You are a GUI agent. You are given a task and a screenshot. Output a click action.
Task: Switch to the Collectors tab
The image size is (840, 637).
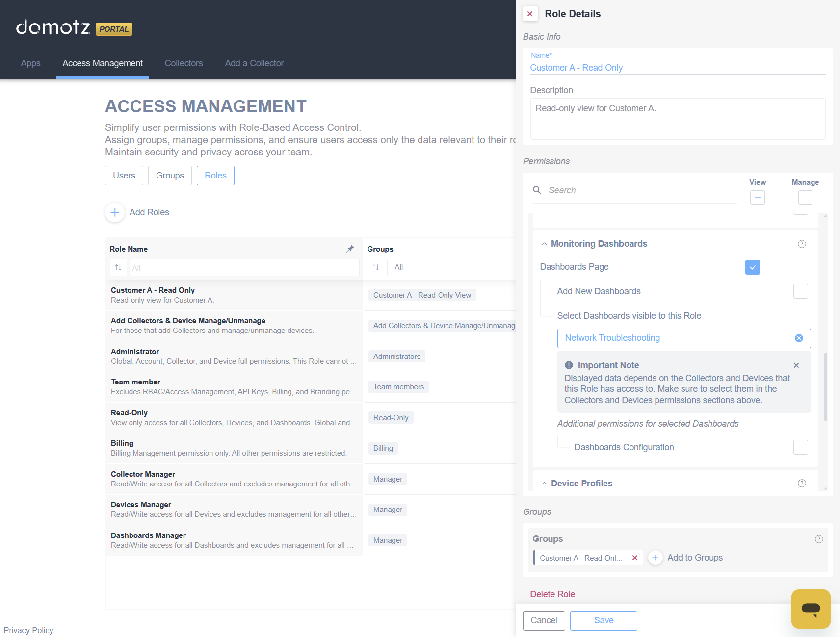click(184, 63)
